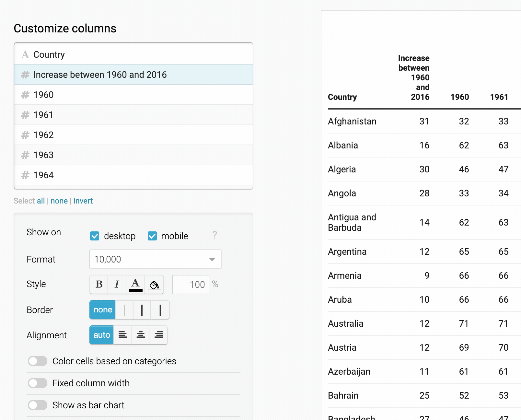Open the text color picker
Screen dimensions: 521x420
135,284
